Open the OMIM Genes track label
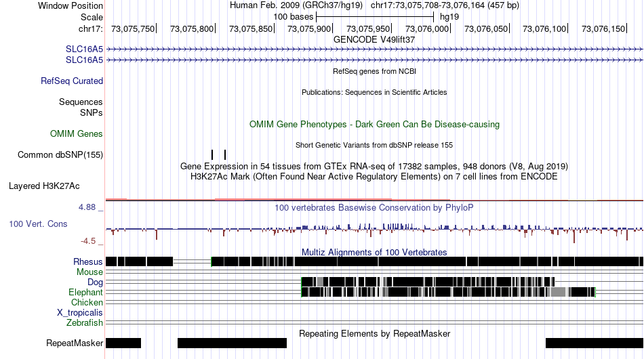644x359 pixels. (77, 133)
